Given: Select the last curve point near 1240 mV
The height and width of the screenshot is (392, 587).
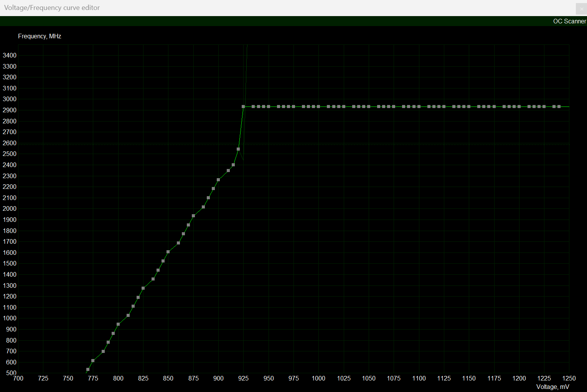Looking at the screenshot, I should point(559,107).
